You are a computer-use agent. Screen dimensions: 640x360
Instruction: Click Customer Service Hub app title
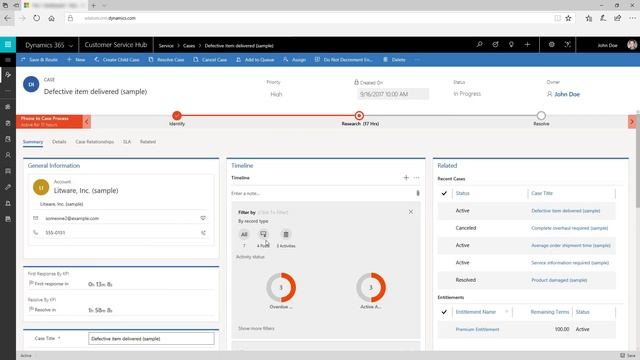coord(116,45)
